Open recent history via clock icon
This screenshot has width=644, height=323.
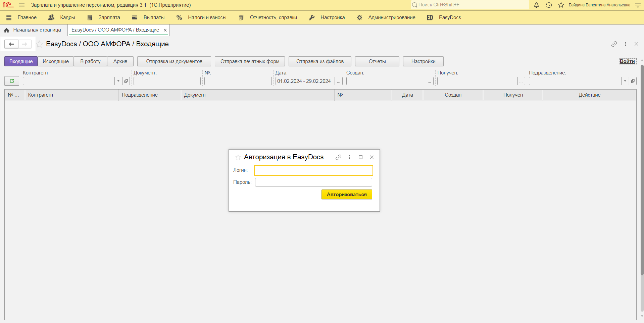click(548, 5)
